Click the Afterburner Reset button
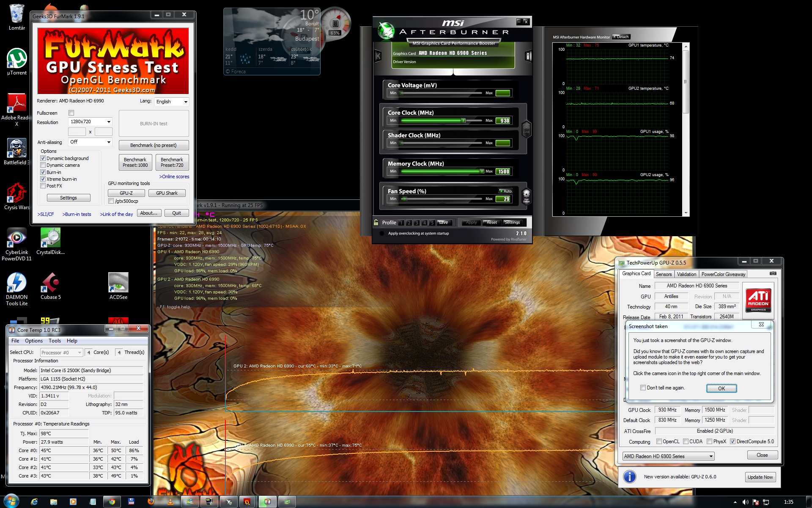 pyautogui.click(x=491, y=222)
